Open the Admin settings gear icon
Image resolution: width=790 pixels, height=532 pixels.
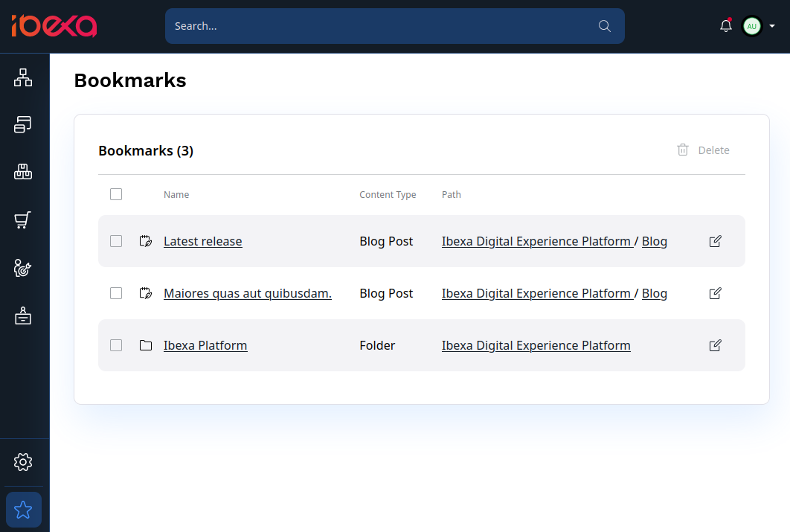[x=22, y=462]
